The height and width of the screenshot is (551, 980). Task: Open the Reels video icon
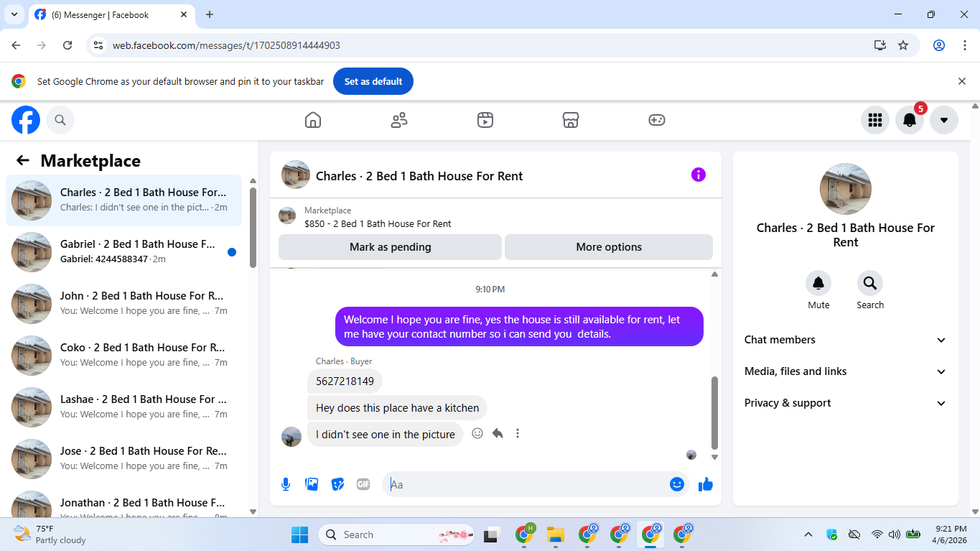485,120
